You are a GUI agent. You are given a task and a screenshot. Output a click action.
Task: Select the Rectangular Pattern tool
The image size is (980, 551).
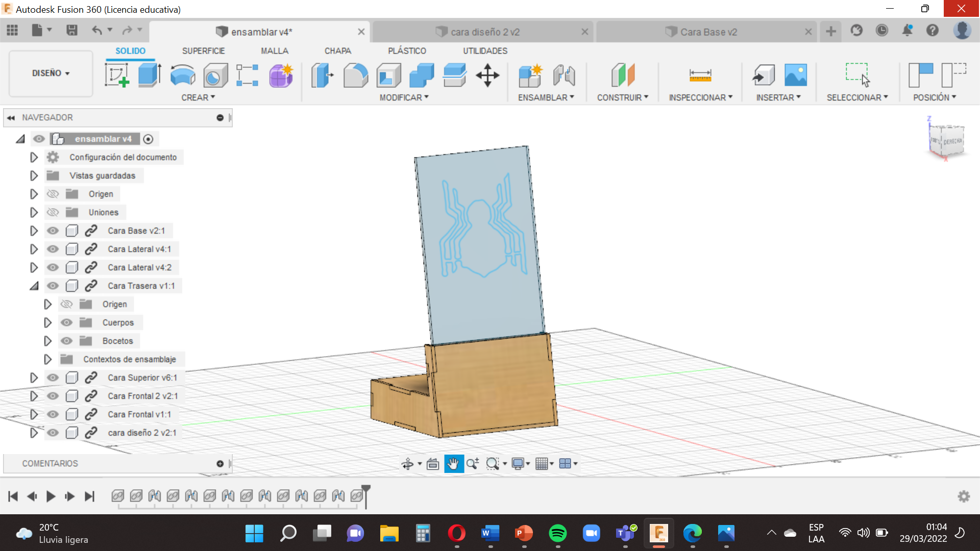coord(248,76)
